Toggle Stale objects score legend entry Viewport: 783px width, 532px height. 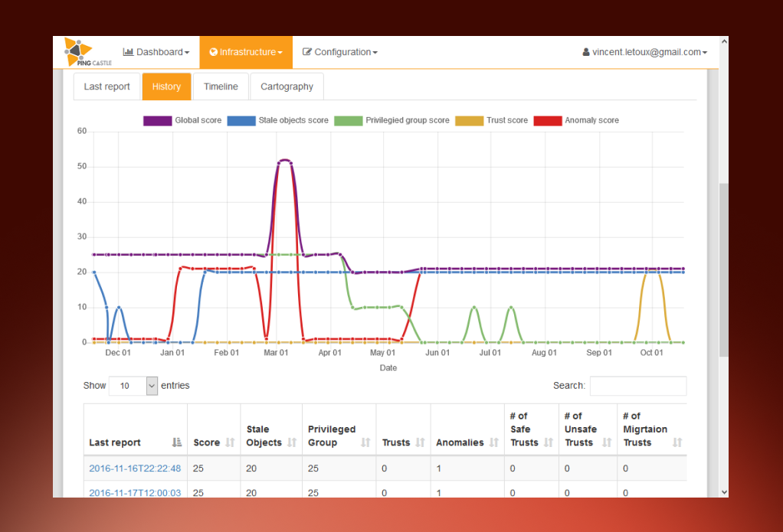[277, 120]
